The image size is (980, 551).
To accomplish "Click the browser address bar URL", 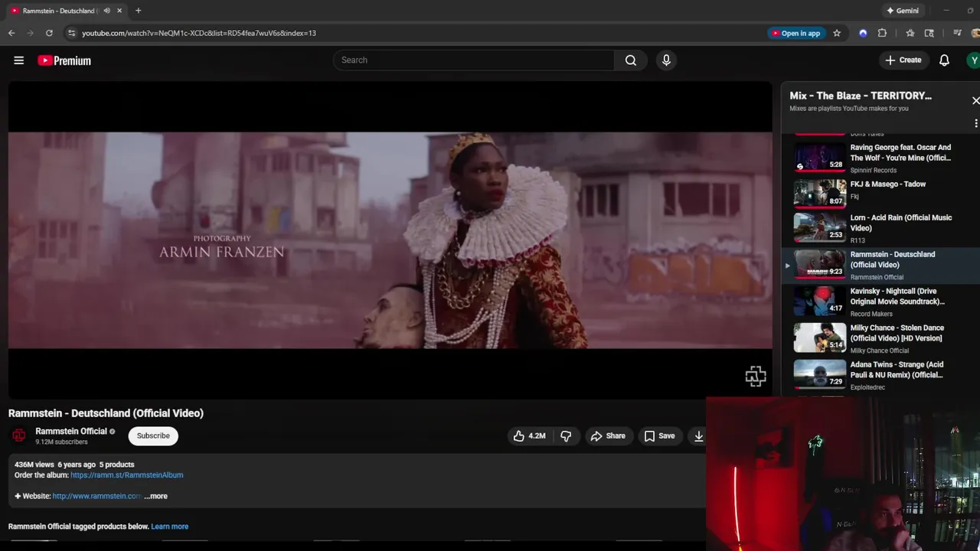I will click(199, 33).
